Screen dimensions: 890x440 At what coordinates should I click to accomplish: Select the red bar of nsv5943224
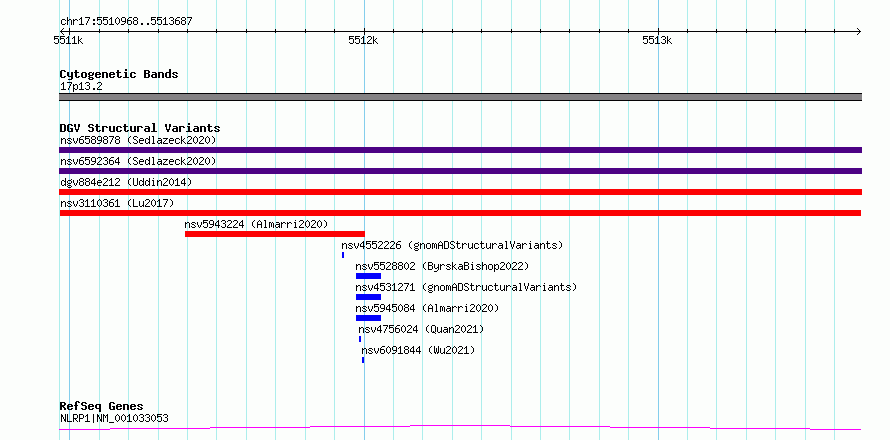pyautogui.click(x=275, y=234)
